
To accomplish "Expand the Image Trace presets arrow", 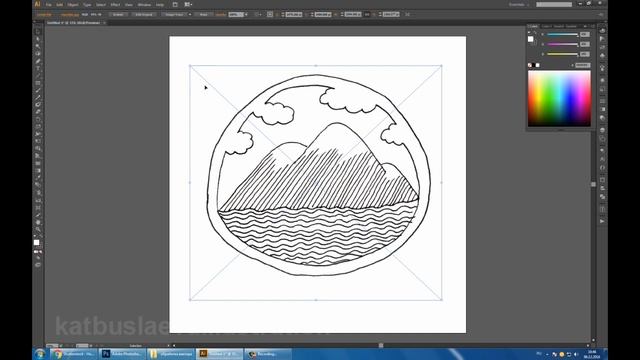I will point(190,14).
